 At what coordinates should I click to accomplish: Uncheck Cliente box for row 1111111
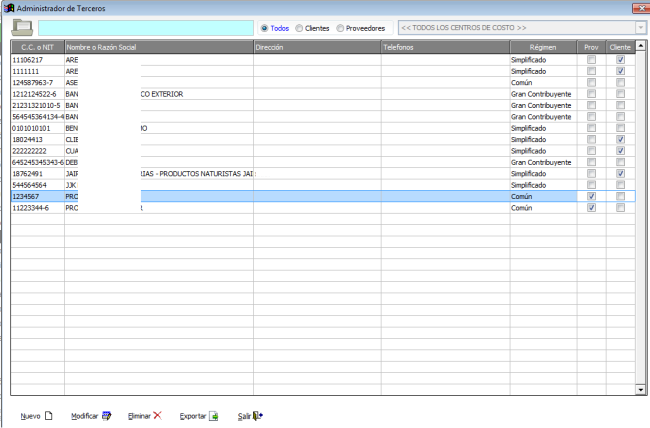[x=620, y=71]
